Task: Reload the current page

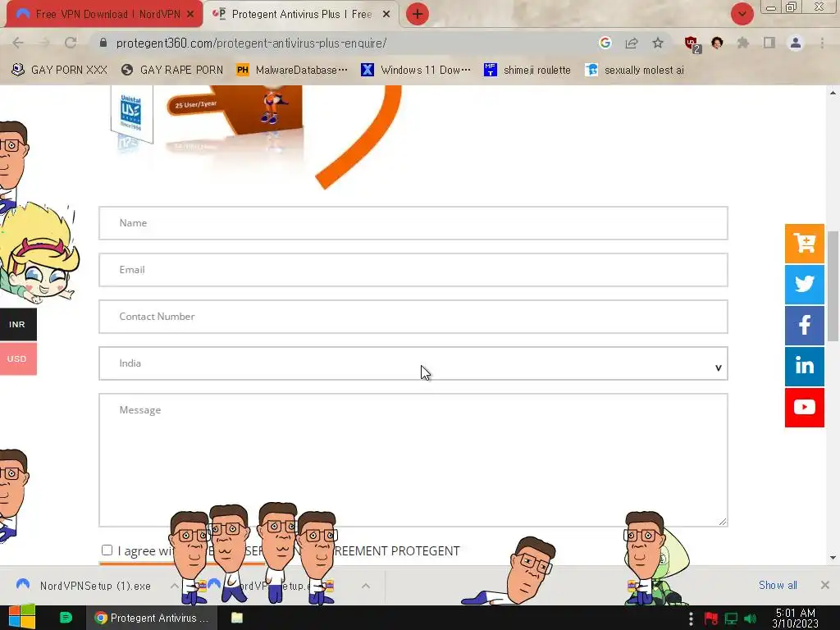Action: point(71,43)
